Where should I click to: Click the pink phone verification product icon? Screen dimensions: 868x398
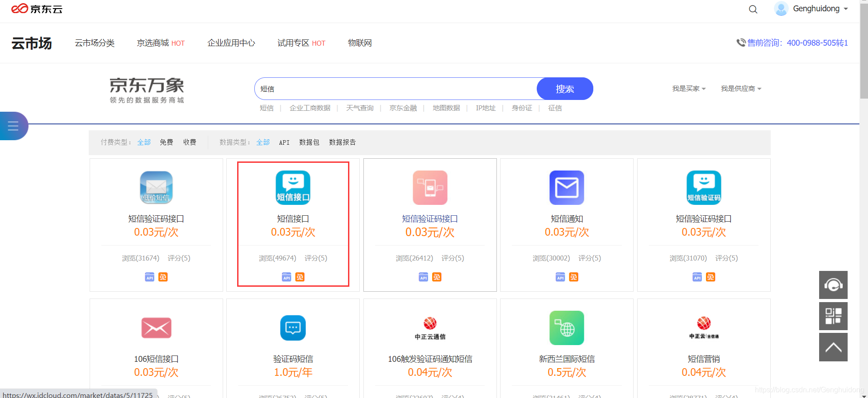coord(430,188)
